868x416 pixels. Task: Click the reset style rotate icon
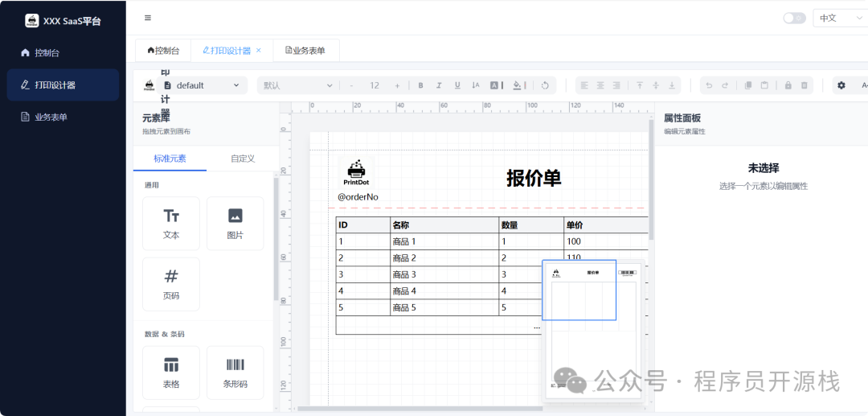pos(545,85)
